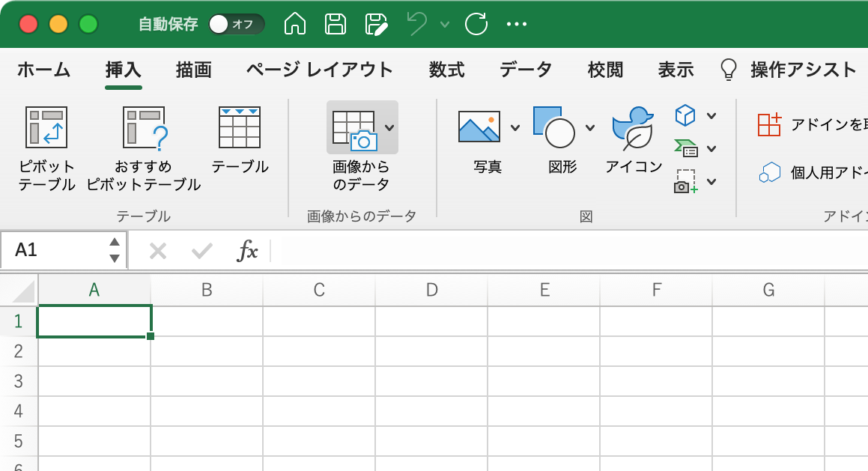Click the Save As pencil disk icon

click(377, 25)
